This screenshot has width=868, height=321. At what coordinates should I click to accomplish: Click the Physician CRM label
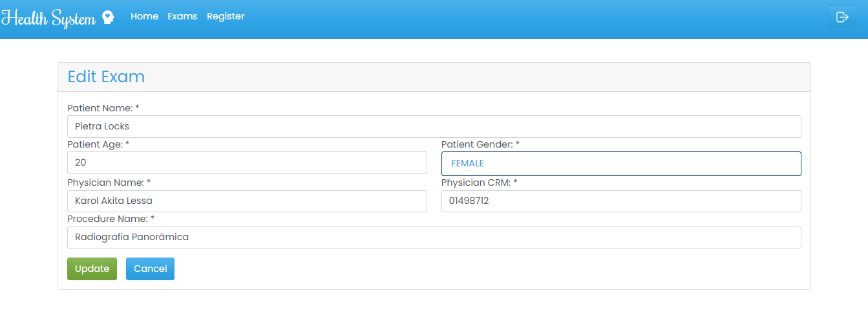click(x=479, y=183)
